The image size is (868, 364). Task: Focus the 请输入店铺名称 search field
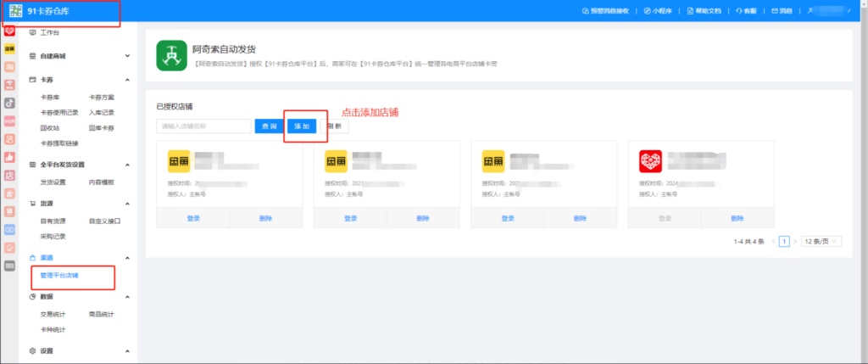(x=203, y=126)
